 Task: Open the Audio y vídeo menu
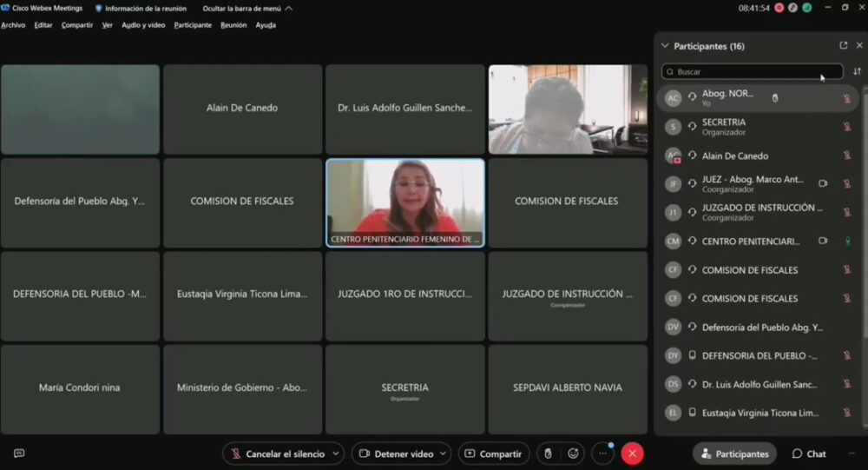[x=143, y=25]
